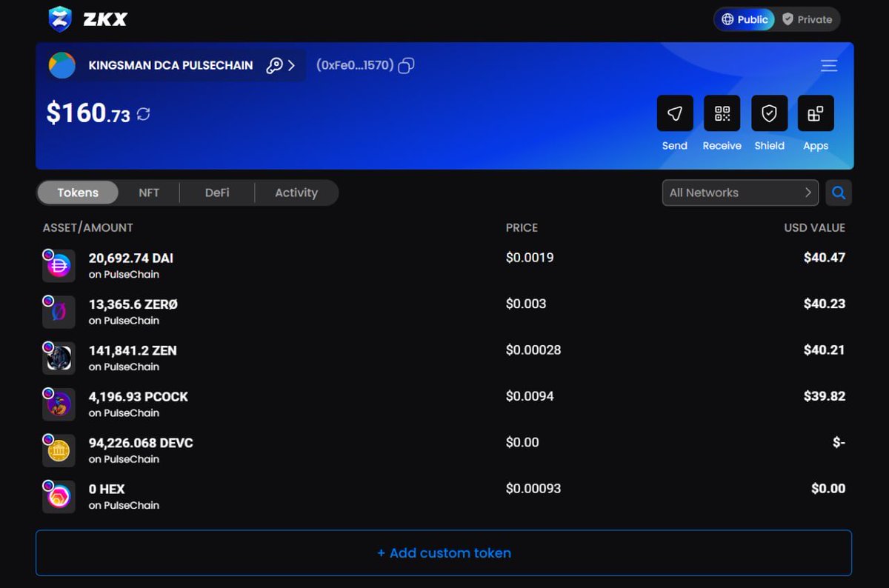Switch to Private mode
Image resolution: width=889 pixels, height=588 pixels.
coord(808,20)
